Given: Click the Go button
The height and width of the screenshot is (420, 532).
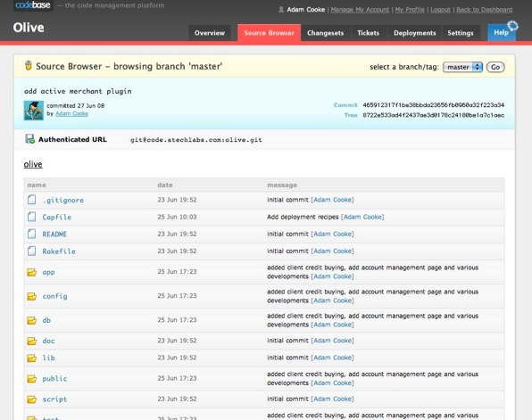Looking at the screenshot, I should pyautogui.click(x=495, y=67).
